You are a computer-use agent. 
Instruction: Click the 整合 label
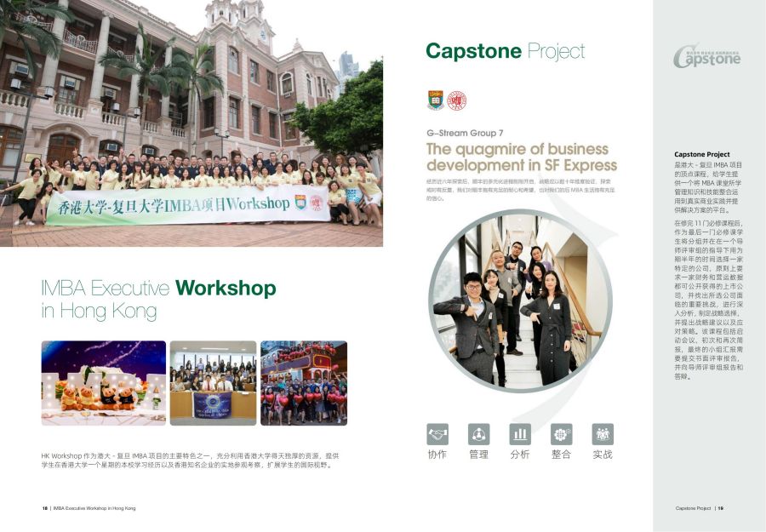pyautogui.click(x=562, y=455)
